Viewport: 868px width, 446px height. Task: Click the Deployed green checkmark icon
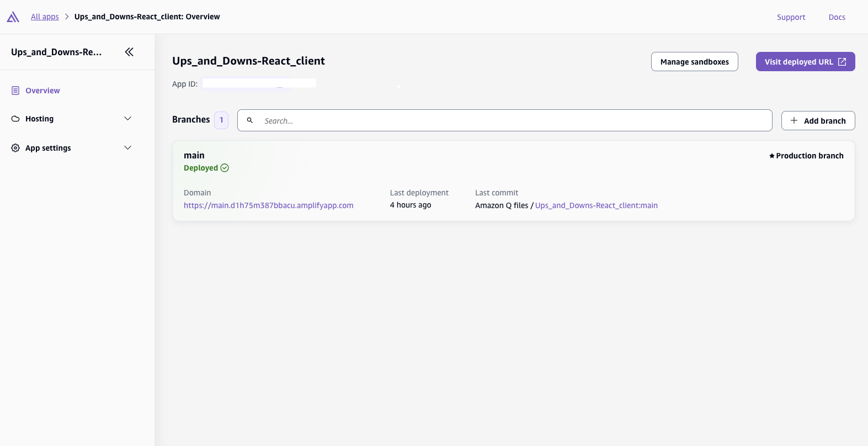tap(225, 168)
